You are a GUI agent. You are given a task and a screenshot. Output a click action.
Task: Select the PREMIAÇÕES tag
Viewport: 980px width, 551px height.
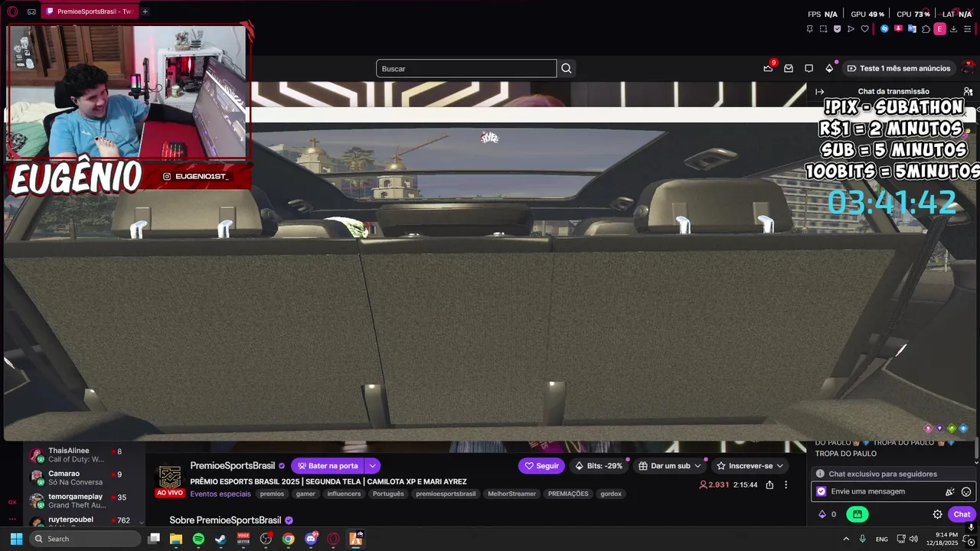click(x=568, y=494)
